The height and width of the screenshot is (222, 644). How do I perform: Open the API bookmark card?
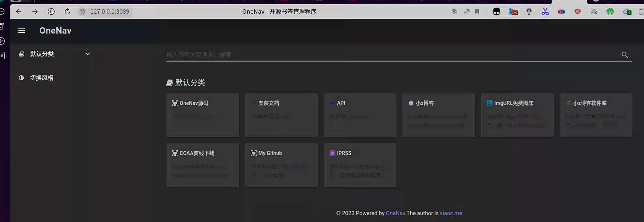point(360,115)
